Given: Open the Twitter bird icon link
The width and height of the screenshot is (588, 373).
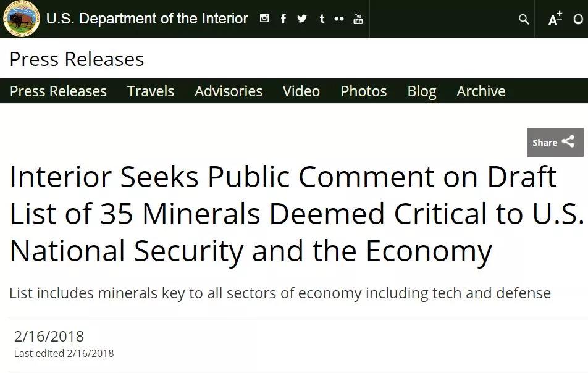Looking at the screenshot, I should pyautogui.click(x=302, y=19).
